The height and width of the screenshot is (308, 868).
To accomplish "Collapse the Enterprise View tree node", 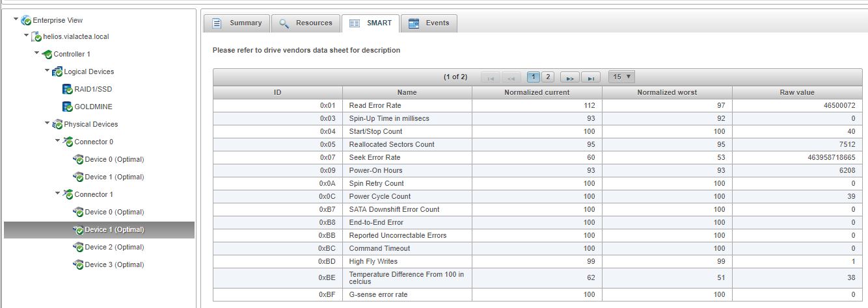I will point(16,19).
